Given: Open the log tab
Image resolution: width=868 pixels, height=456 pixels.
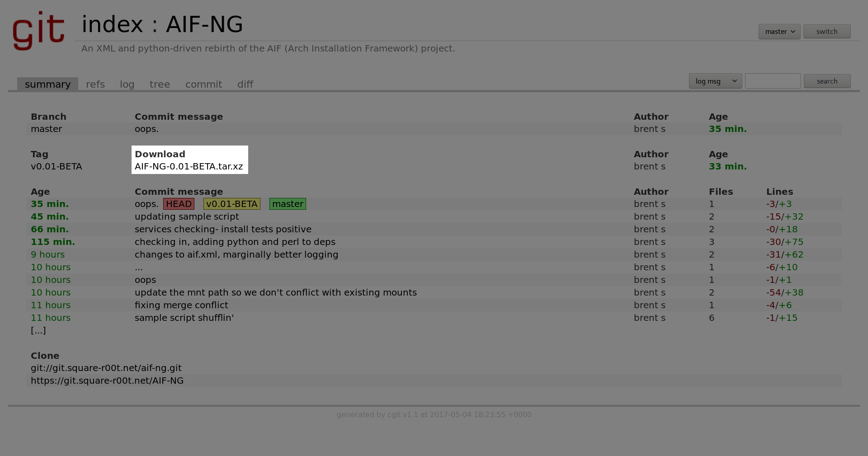Looking at the screenshot, I should click(x=127, y=85).
